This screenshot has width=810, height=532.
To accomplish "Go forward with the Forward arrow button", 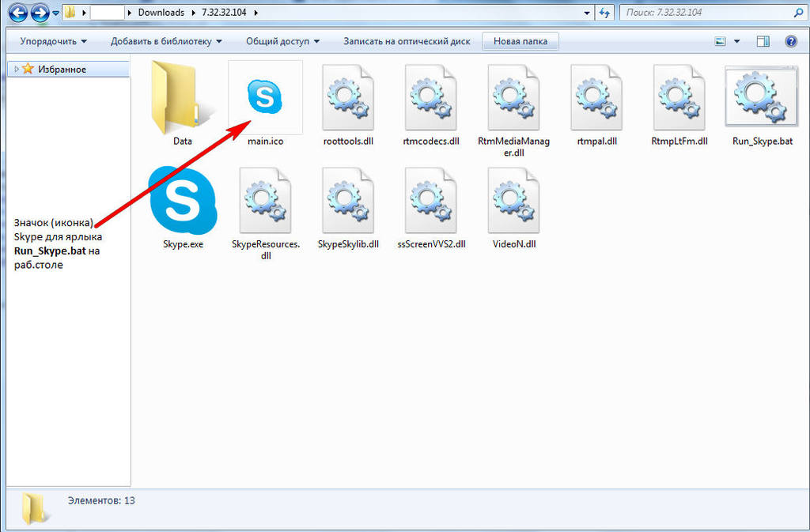I will (x=40, y=13).
